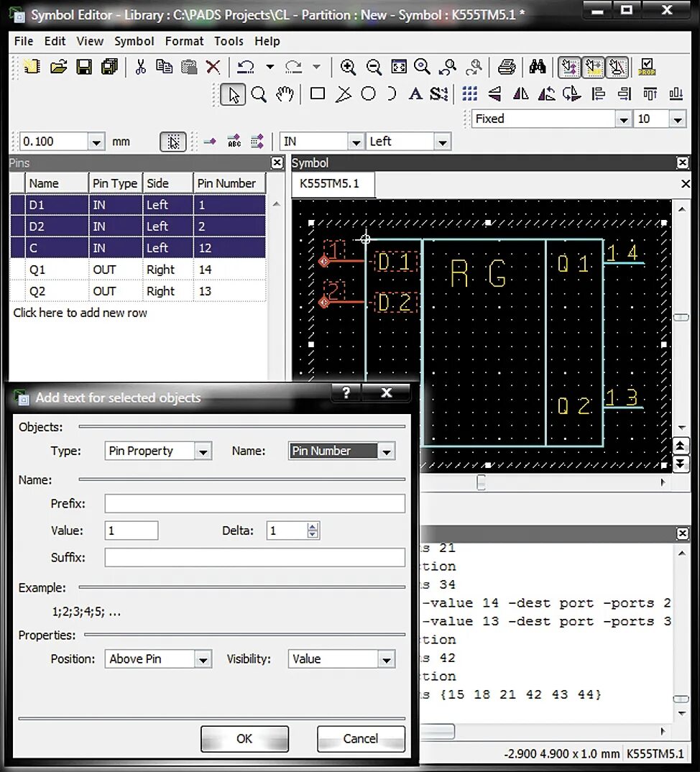Expand the Visibility Value dropdown
The image size is (700, 772).
pos(387,659)
